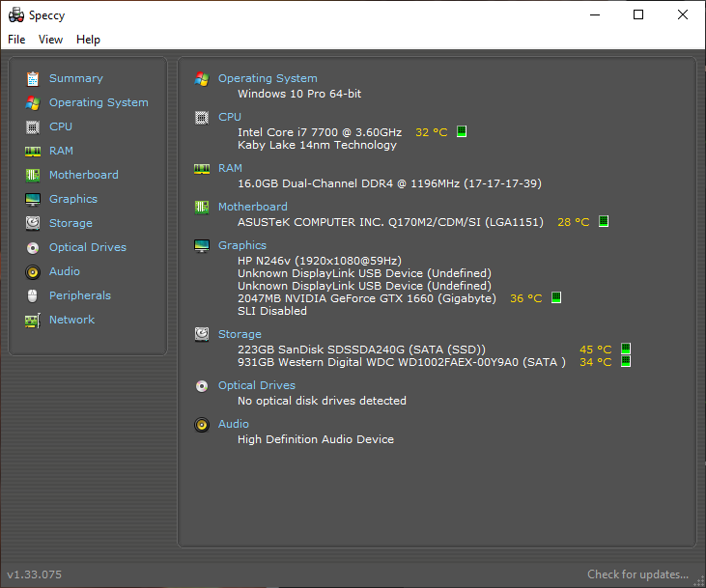The image size is (706, 588).
Task: Go to Operating System section in sidebar
Action: point(99,102)
